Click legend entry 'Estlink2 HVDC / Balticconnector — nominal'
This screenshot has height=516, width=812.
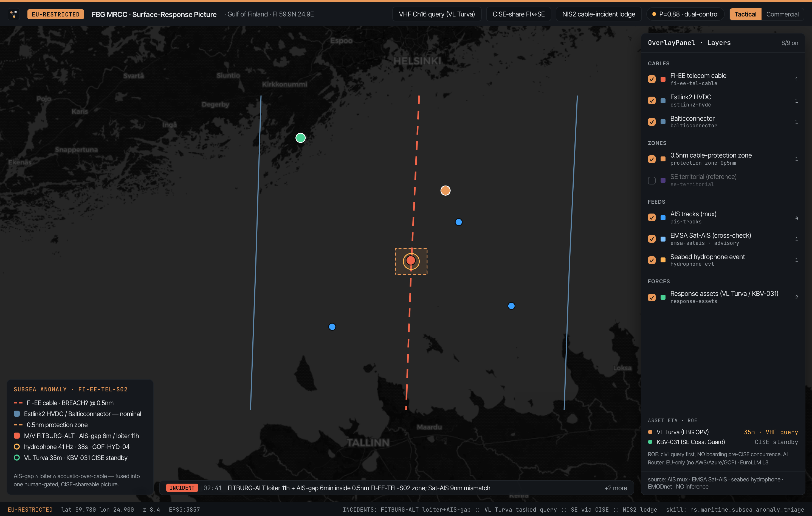(x=78, y=414)
